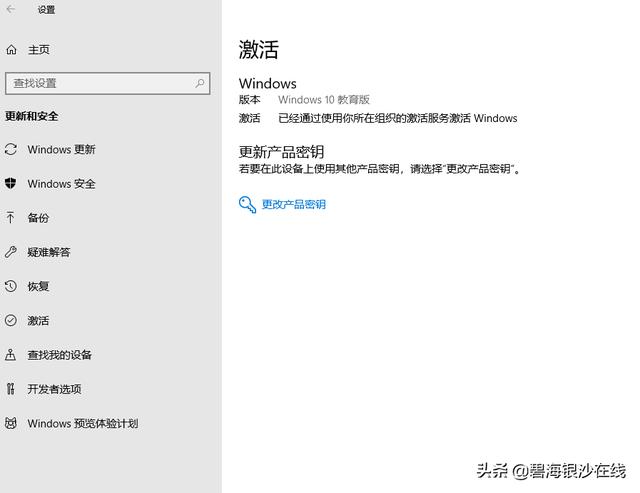This screenshot has width=640, height=493.
Task: Open 查找我的设备 settings
Action: click(x=60, y=355)
